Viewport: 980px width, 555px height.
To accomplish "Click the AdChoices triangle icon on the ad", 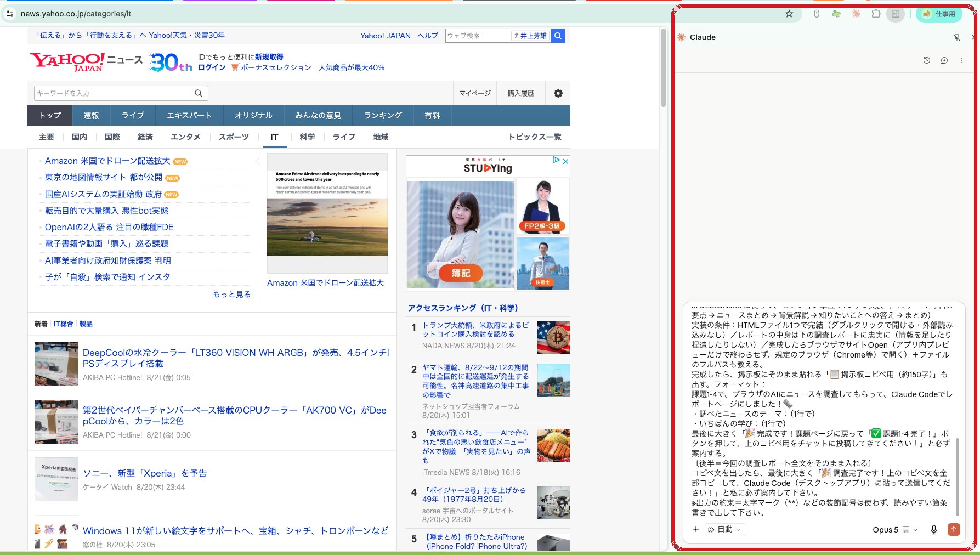I will (x=556, y=160).
